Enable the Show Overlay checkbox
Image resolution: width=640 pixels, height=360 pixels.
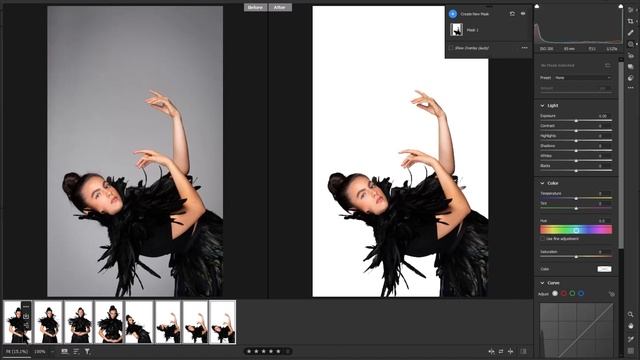click(451, 48)
